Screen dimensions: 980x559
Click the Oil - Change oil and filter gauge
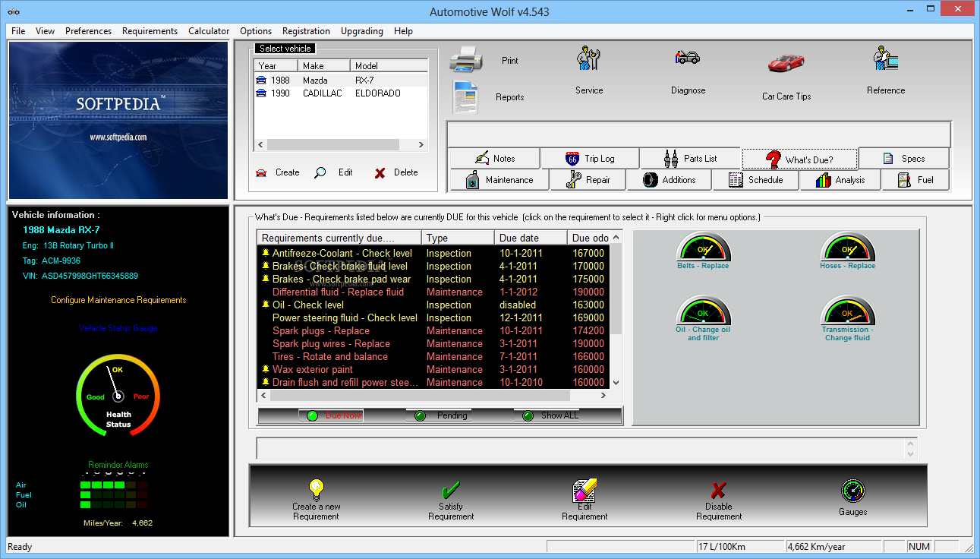point(703,311)
